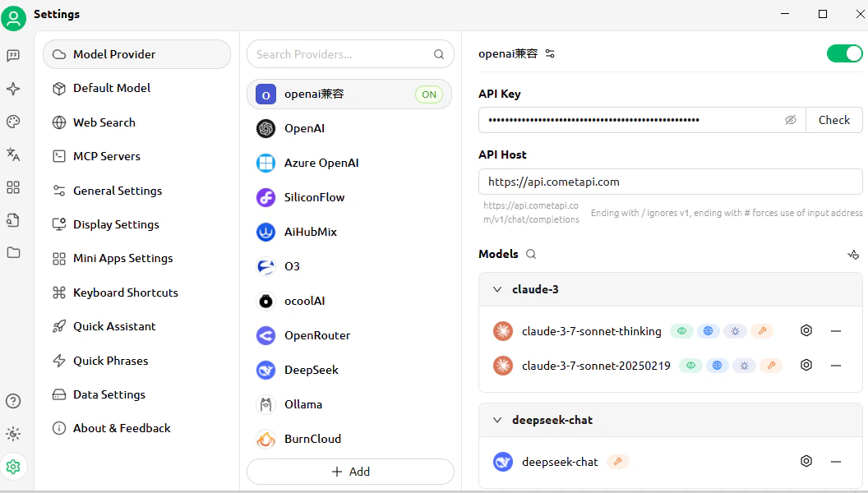Open MCP Servers settings page
The height and width of the screenshot is (493, 868).
pos(108,156)
